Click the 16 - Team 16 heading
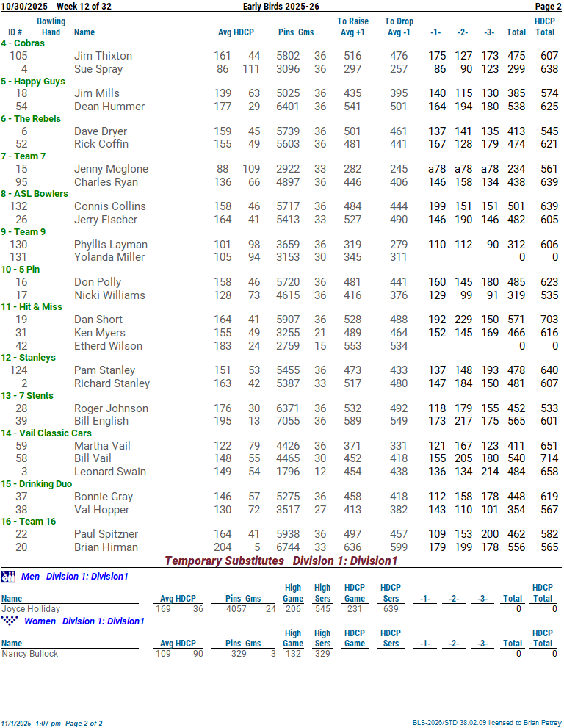This screenshot has height=728, width=564. coord(28,522)
